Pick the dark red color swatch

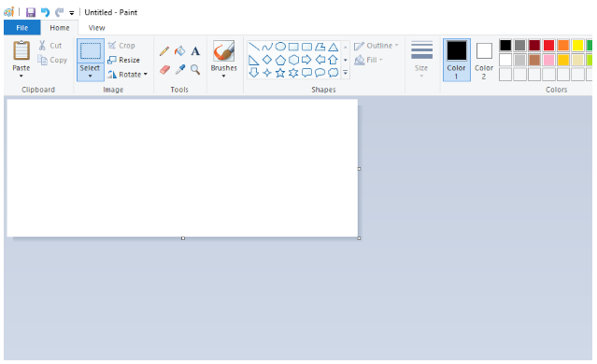coord(534,45)
